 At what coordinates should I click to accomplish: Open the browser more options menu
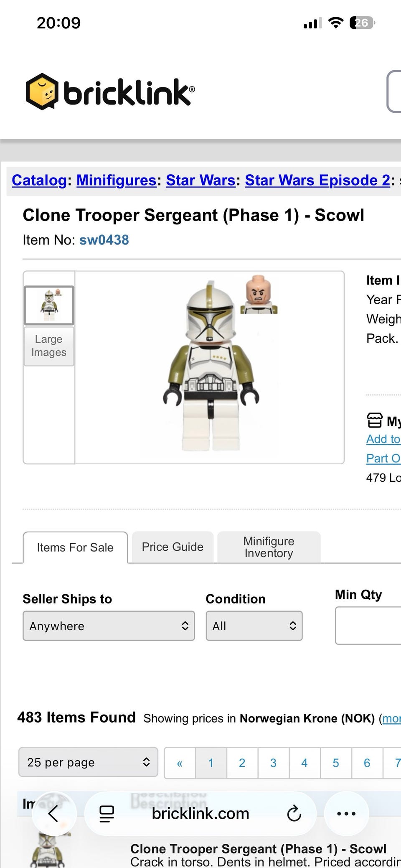coord(346,814)
